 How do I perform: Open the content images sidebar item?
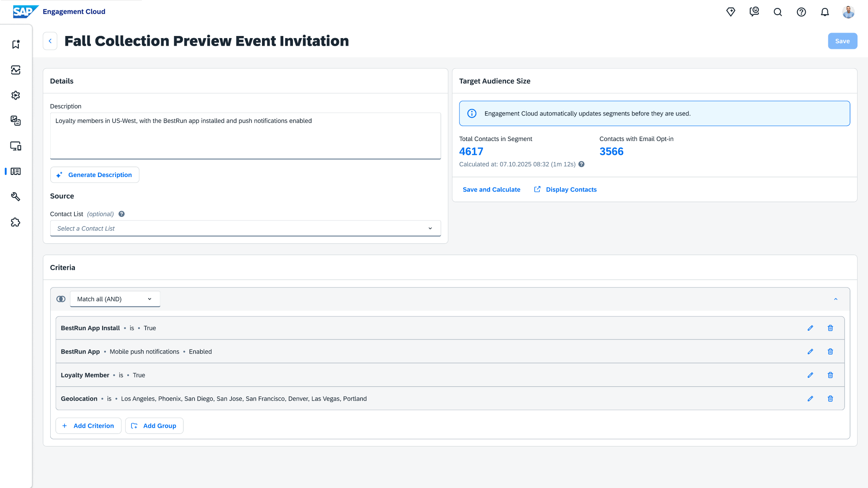tap(16, 121)
